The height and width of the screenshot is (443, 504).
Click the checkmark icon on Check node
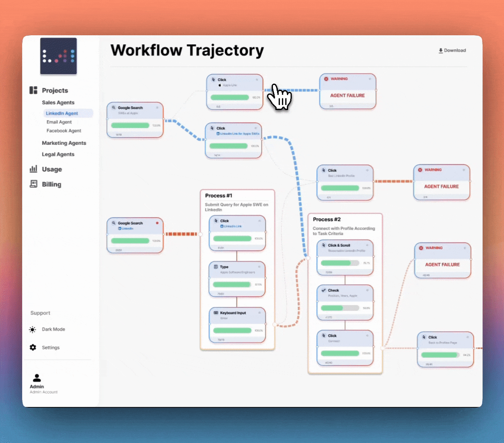tap(324, 290)
